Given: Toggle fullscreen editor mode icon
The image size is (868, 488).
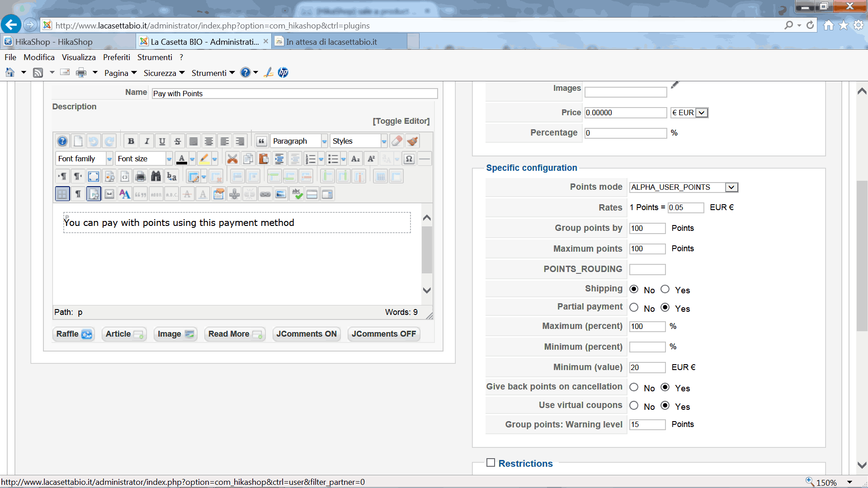Looking at the screenshot, I should point(94,176).
